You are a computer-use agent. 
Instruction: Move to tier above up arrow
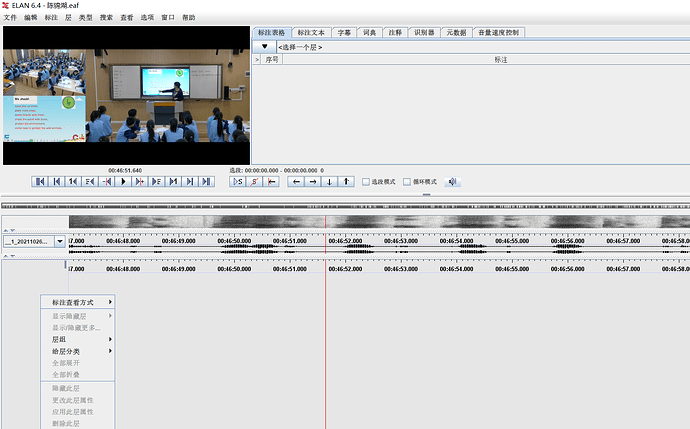point(346,181)
